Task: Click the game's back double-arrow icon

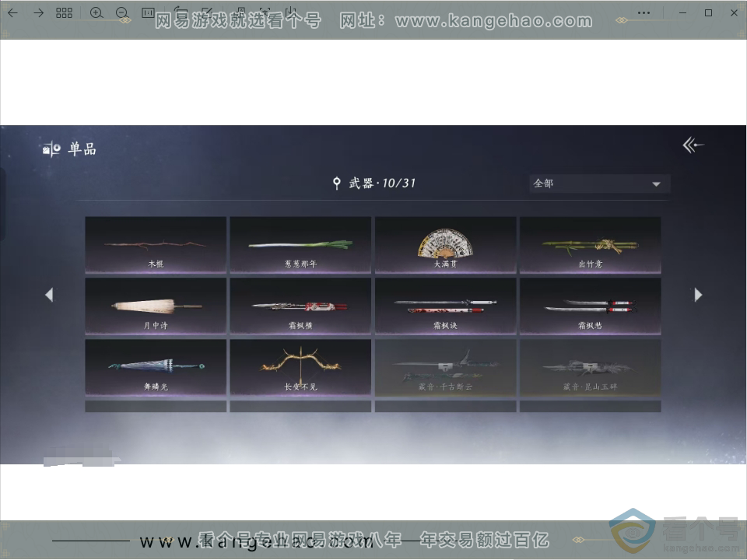Action: pos(693,145)
